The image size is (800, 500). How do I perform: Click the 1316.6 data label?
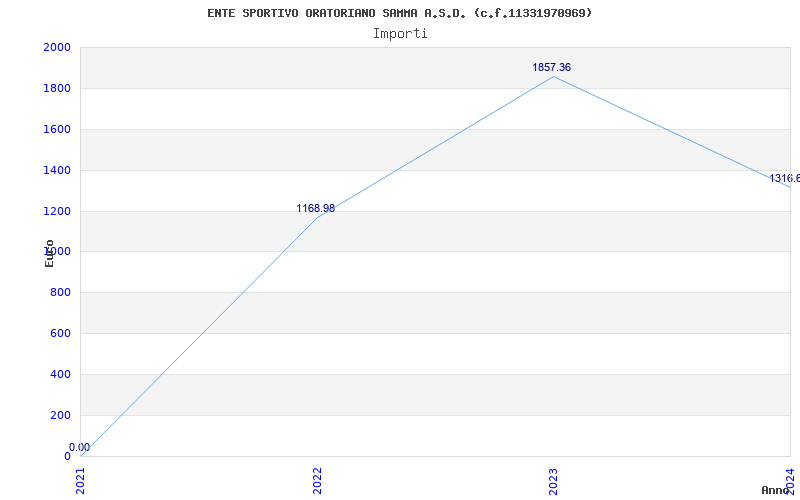[x=785, y=178]
